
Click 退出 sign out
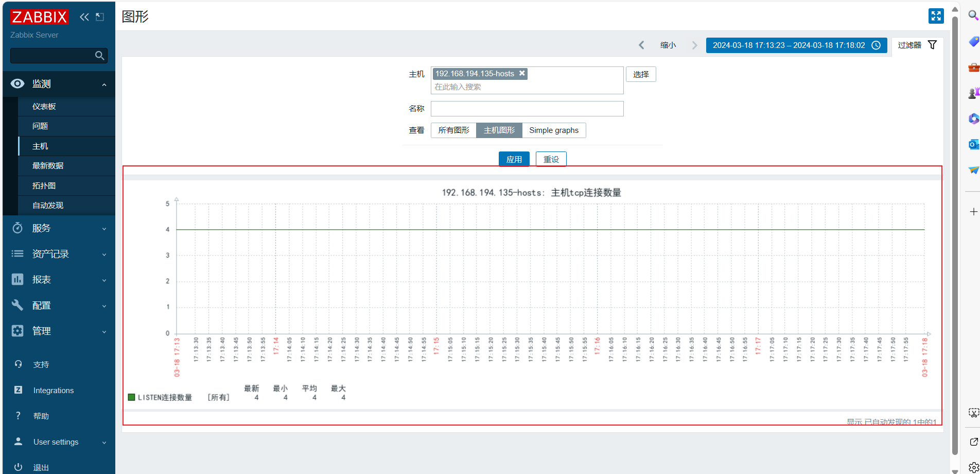[59, 467]
